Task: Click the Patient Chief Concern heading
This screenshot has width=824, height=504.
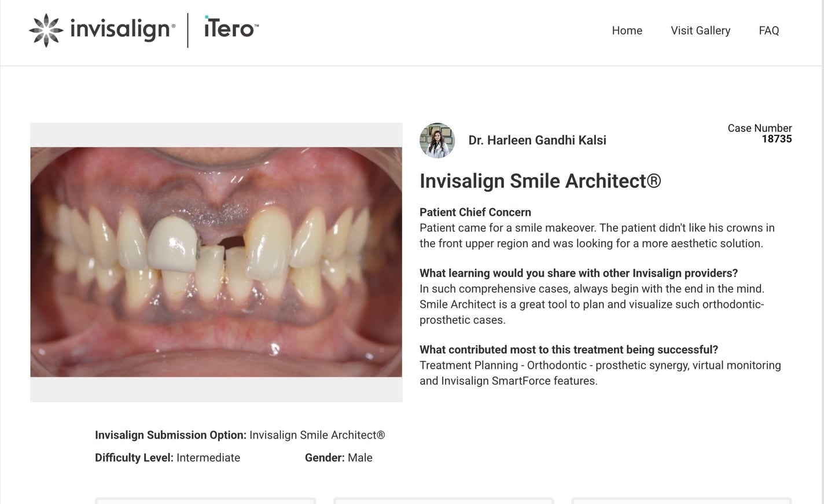Action: (x=475, y=212)
